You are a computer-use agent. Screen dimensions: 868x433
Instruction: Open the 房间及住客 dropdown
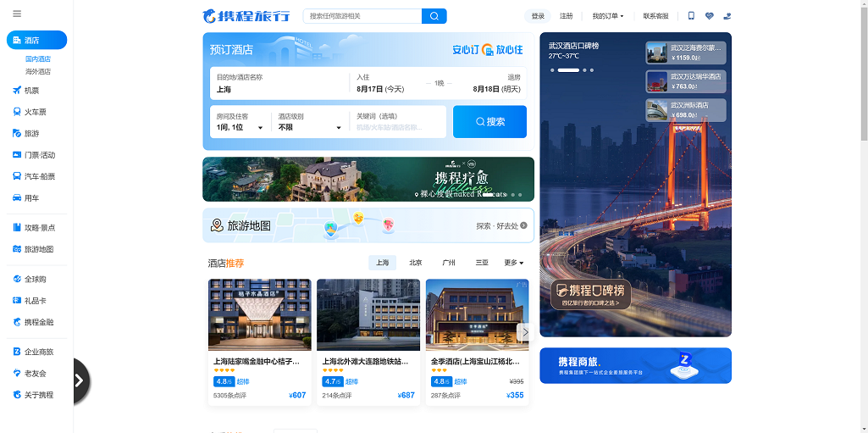240,122
